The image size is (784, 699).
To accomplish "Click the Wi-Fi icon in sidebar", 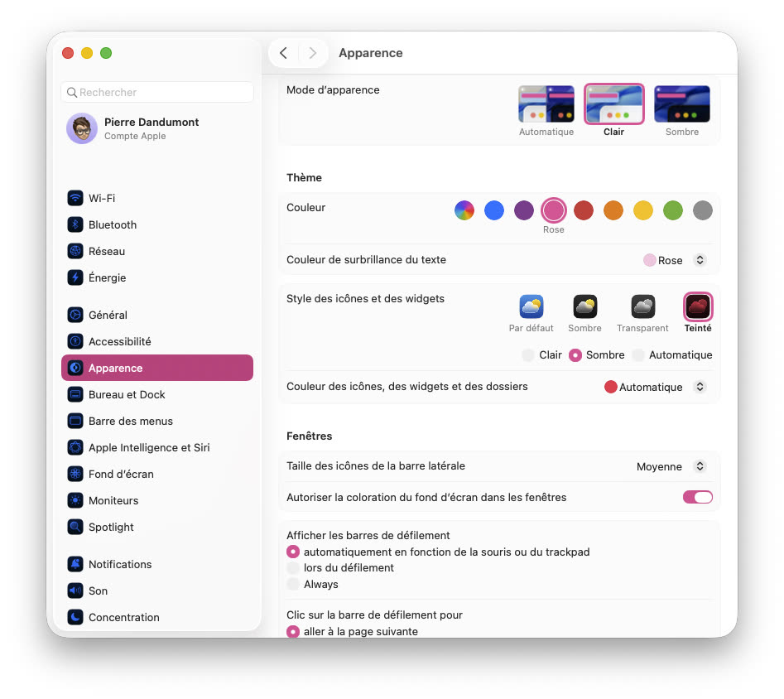I will (x=75, y=198).
